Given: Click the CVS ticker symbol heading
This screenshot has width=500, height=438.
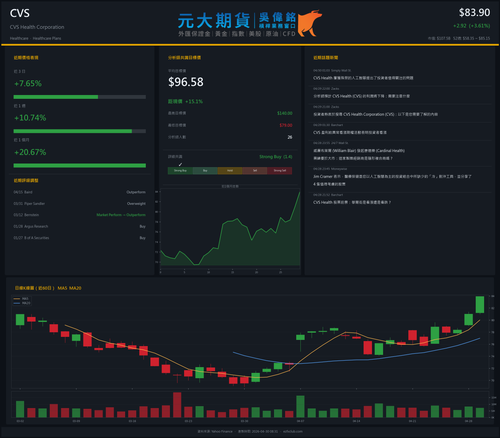Looking at the screenshot, I should (x=20, y=13).
